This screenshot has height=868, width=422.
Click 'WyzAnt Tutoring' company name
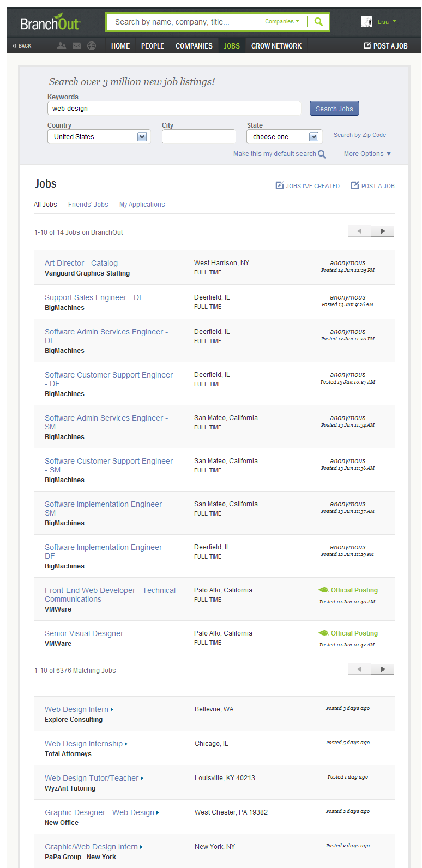70,788
